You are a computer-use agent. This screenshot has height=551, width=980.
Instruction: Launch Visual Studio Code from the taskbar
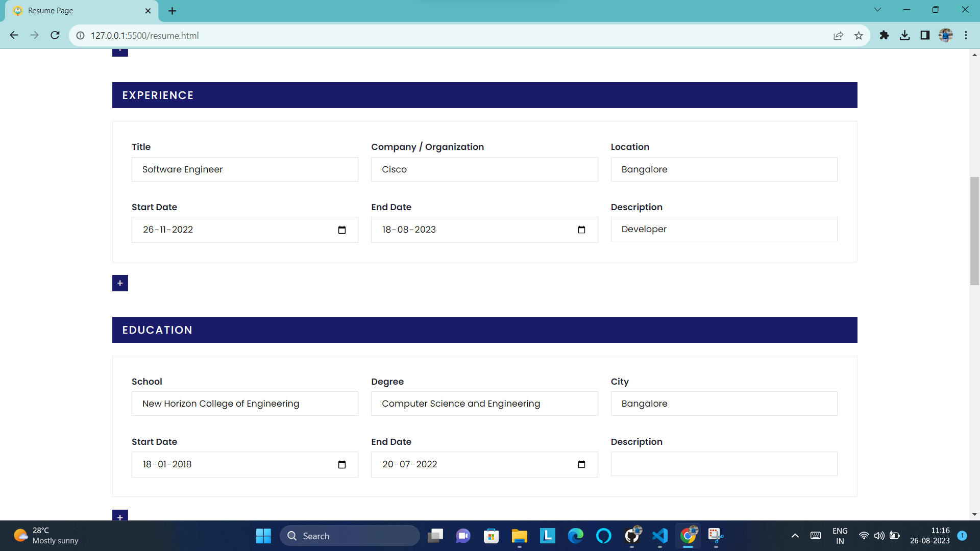pos(660,536)
